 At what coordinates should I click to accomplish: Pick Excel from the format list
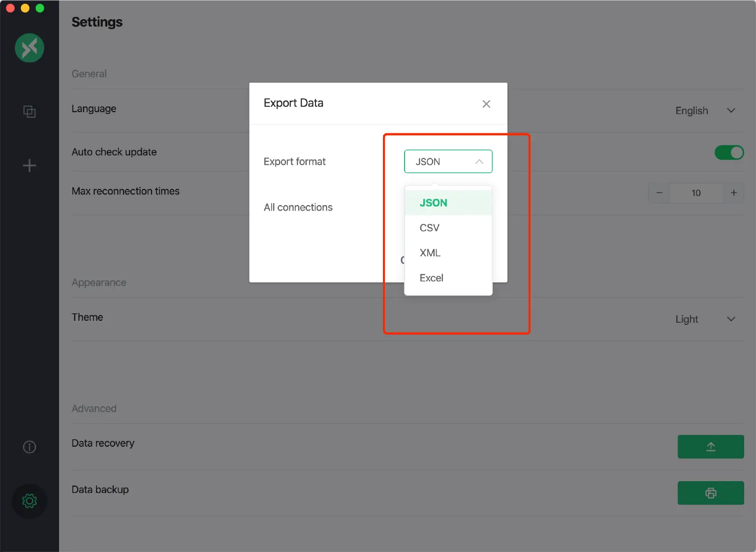click(x=431, y=278)
